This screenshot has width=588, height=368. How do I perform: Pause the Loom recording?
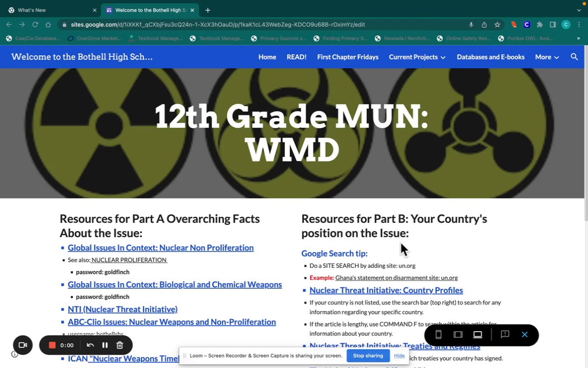point(105,344)
